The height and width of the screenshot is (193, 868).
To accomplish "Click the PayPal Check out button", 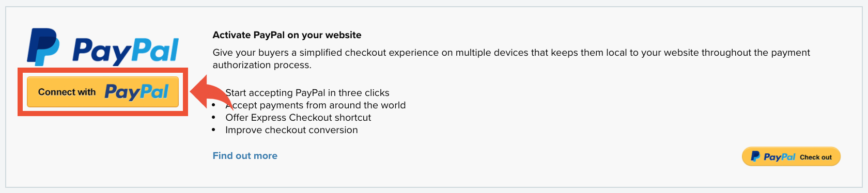I will coord(791,156).
